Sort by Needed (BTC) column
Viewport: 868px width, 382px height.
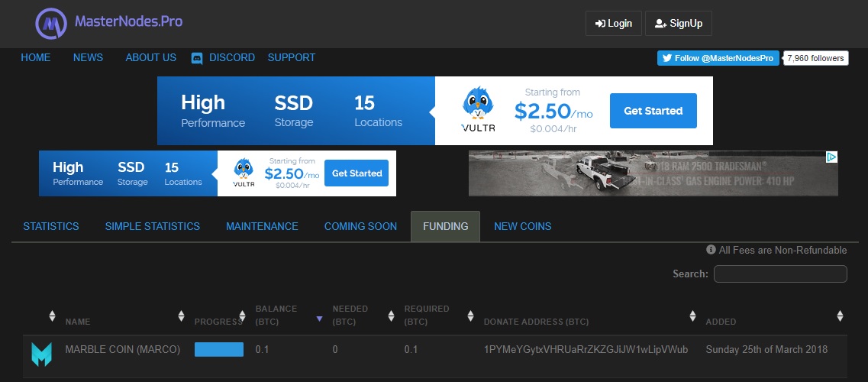[x=391, y=316]
